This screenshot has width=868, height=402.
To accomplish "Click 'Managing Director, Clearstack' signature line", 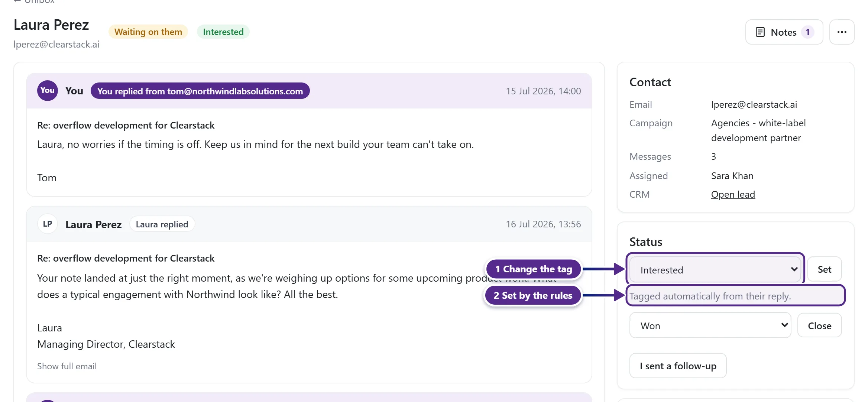I will click(x=106, y=344).
